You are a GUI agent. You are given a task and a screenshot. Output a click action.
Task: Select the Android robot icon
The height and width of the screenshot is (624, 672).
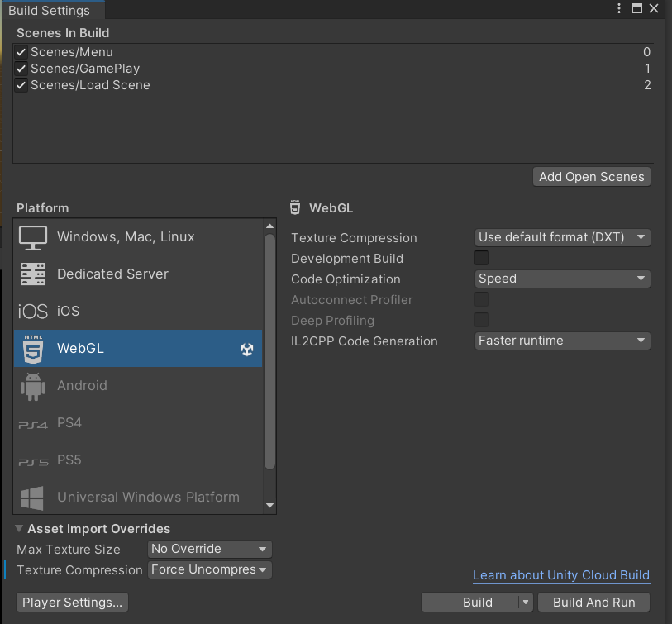click(x=33, y=386)
